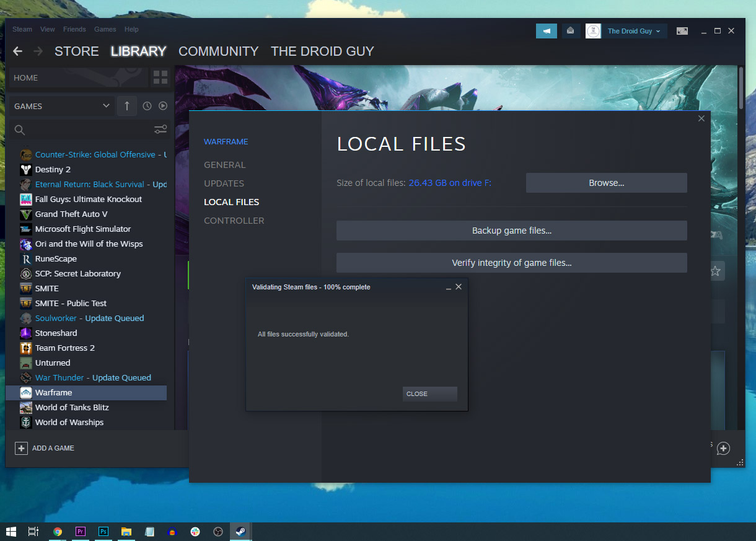Toggle sort by up-arrow button

point(127,106)
